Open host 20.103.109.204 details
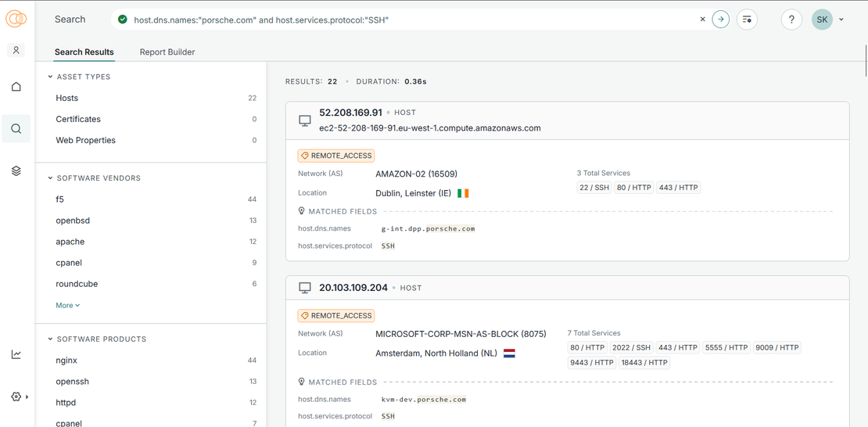 pos(353,288)
